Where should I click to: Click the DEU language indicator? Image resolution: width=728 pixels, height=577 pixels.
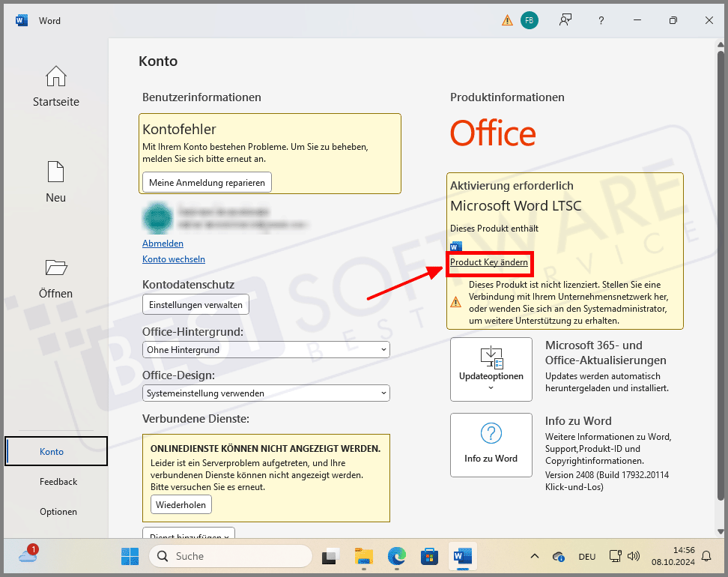pos(587,557)
